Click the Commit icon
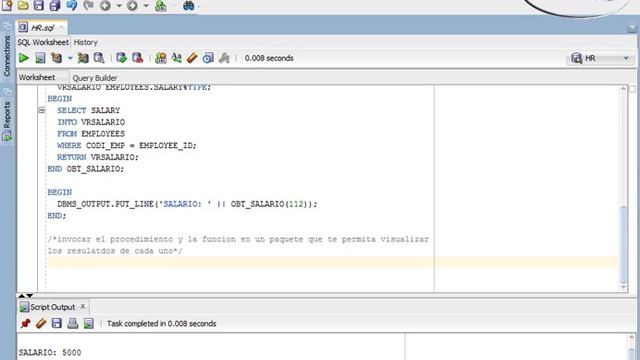Viewport: 640px width, 360px height. (x=121, y=58)
